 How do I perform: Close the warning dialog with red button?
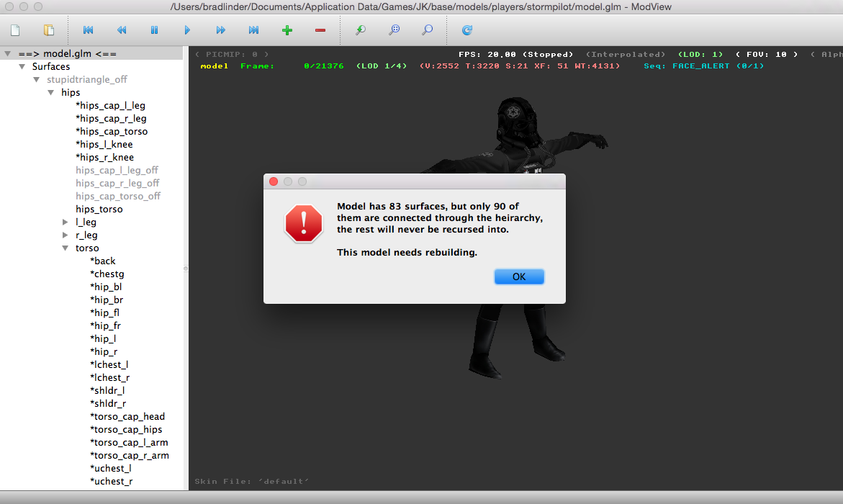[273, 182]
